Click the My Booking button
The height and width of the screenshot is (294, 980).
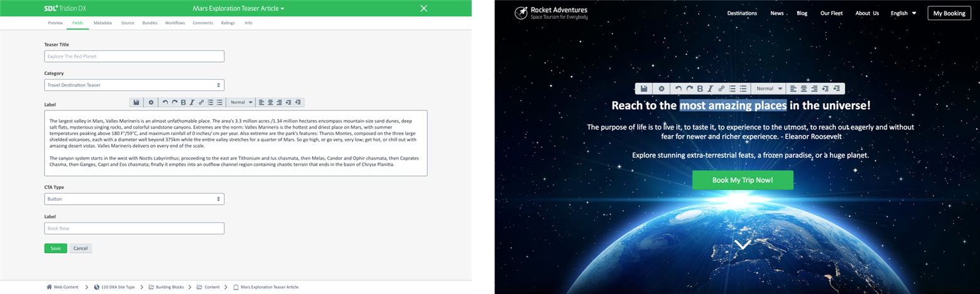click(949, 13)
